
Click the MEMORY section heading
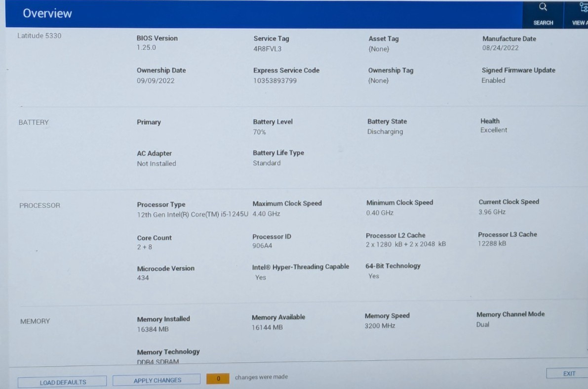coord(35,321)
